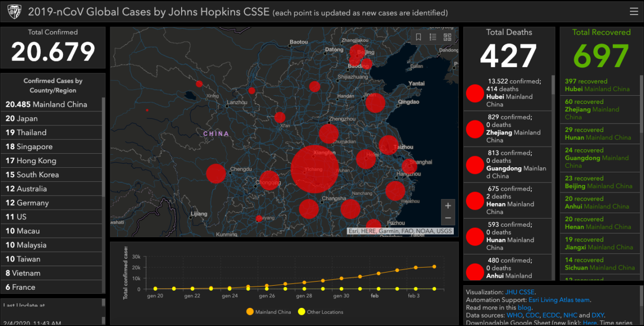This screenshot has width=644, height=326.
Task: Toggle Mainland China series in chart legend
Action: (269, 312)
